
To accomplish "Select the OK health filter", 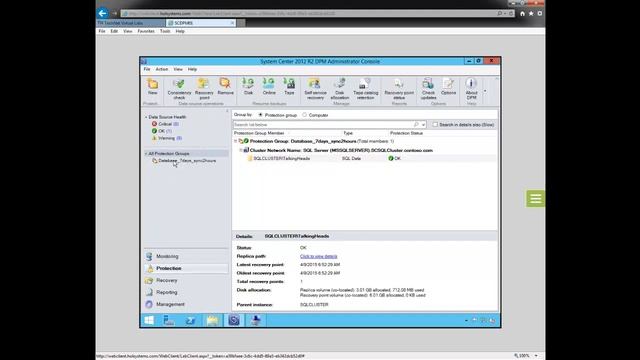I will [162, 131].
